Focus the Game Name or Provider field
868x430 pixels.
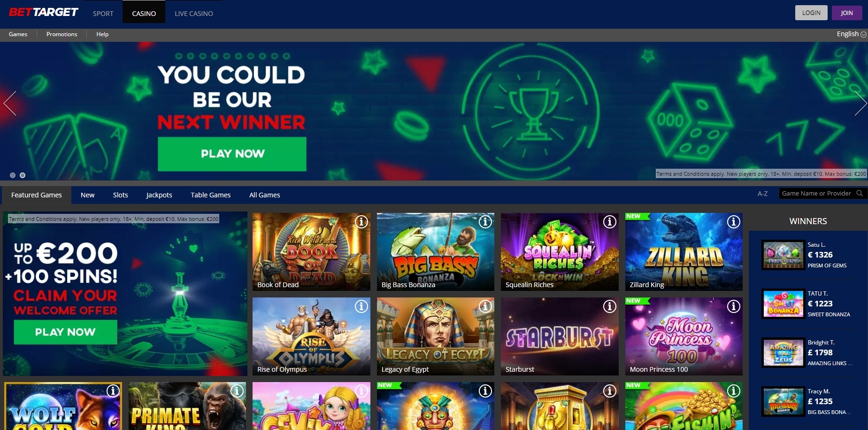tap(817, 193)
